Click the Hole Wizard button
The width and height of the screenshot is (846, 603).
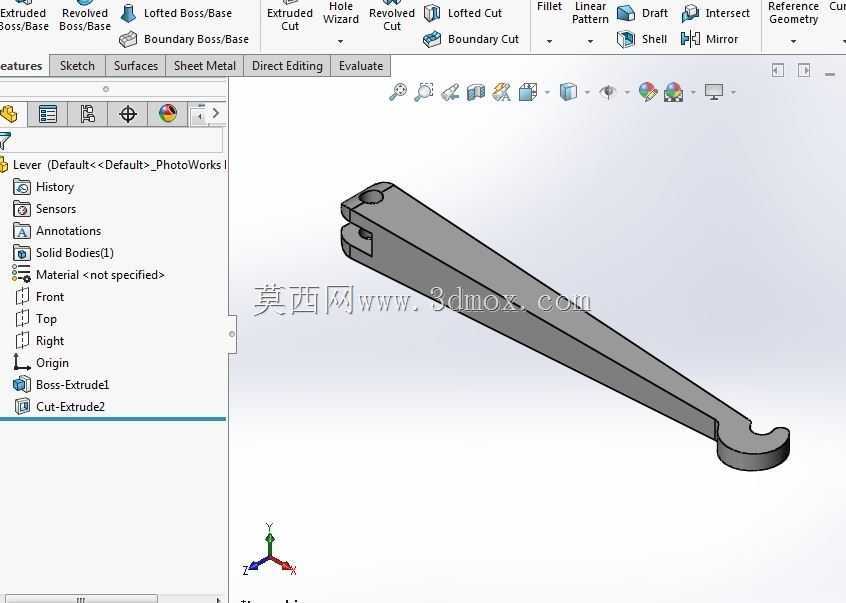pyautogui.click(x=340, y=15)
